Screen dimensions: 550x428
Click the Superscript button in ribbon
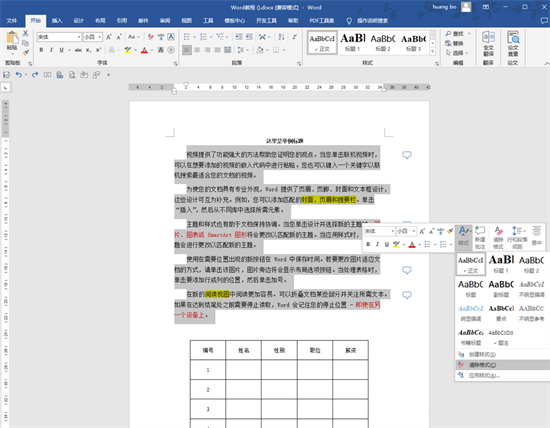click(x=99, y=50)
